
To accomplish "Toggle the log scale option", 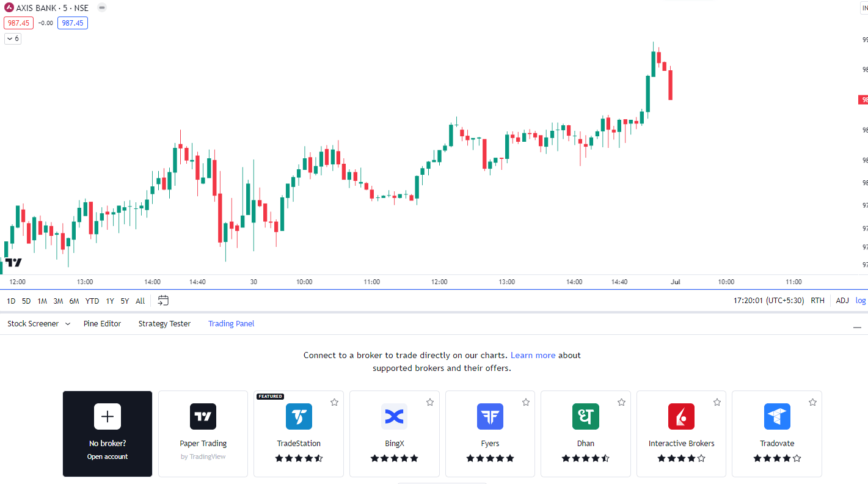I will pos(861,301).
